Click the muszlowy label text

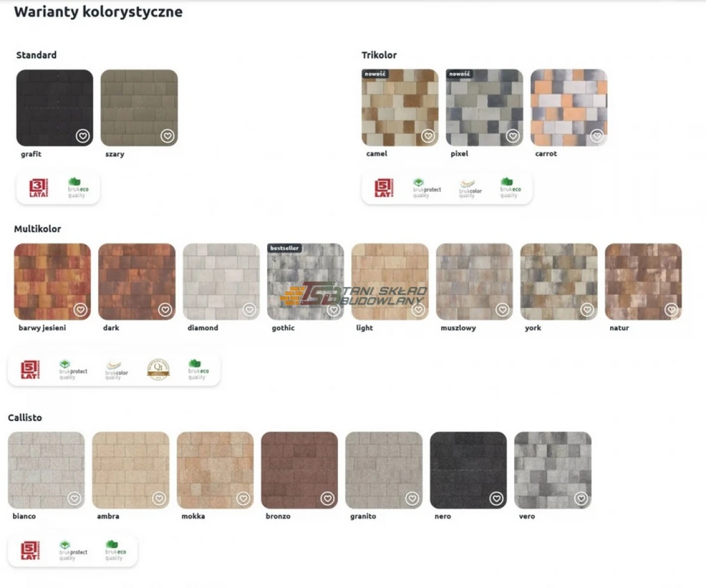(x=457, y=328)
